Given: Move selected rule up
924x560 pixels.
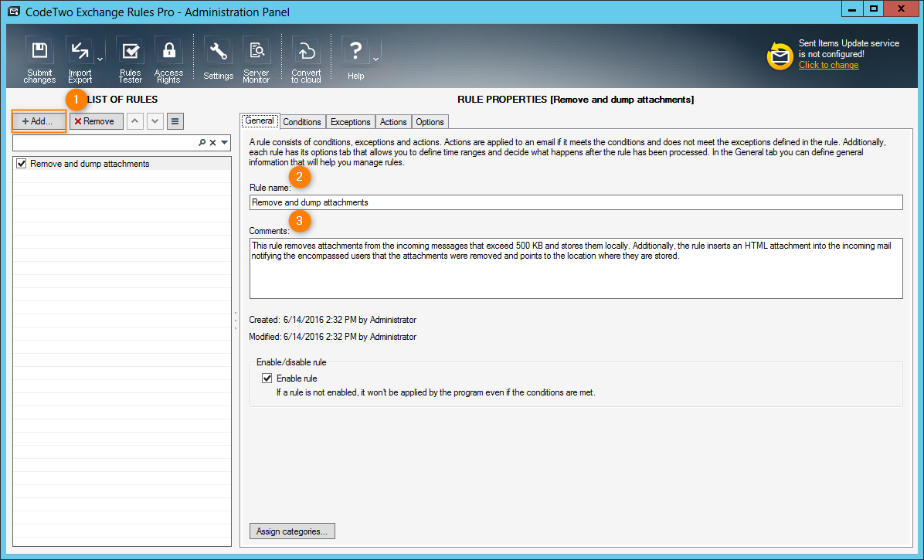Looking at the screenshot, I should [x=135, y=121].
